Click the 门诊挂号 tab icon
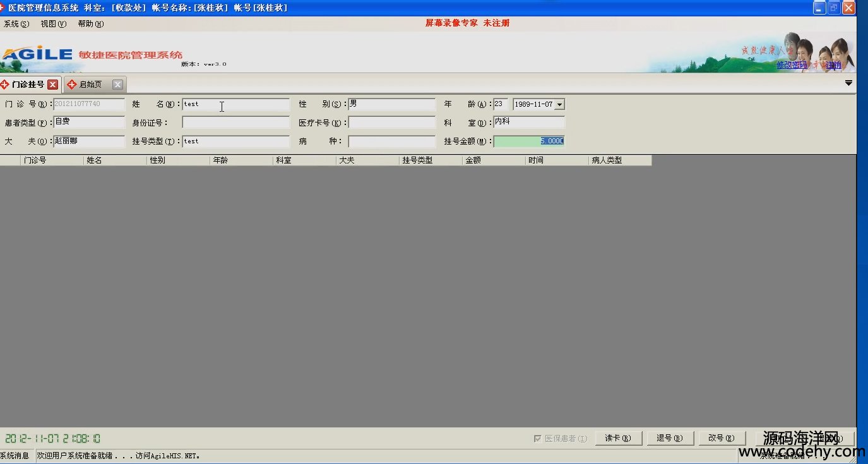 click(5, 85)
